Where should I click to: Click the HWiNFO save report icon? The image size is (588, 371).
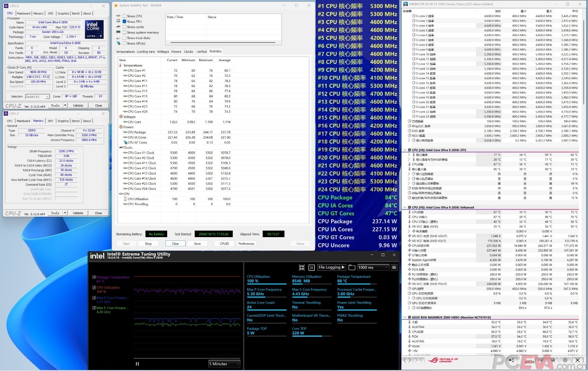point(553,360)
